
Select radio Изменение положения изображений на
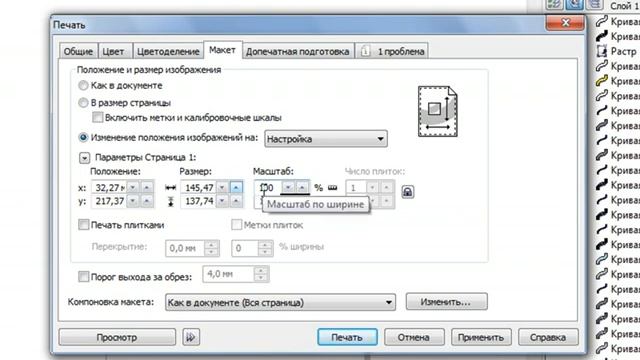tap(83, 138)
